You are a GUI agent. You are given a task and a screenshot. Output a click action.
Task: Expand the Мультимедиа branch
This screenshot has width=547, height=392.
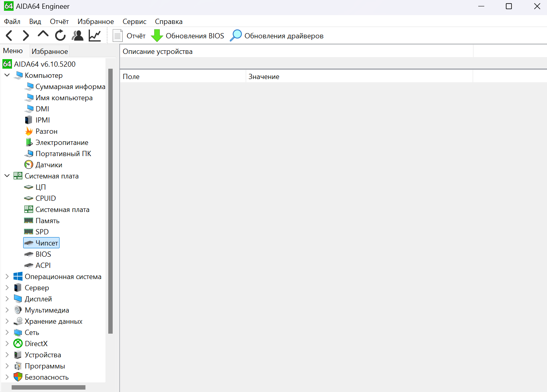click(x=7, y=310)
